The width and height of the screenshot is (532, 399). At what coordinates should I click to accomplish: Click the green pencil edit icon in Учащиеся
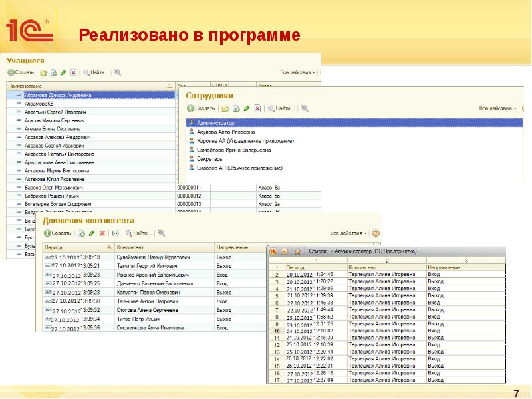[x=63, y=72]
